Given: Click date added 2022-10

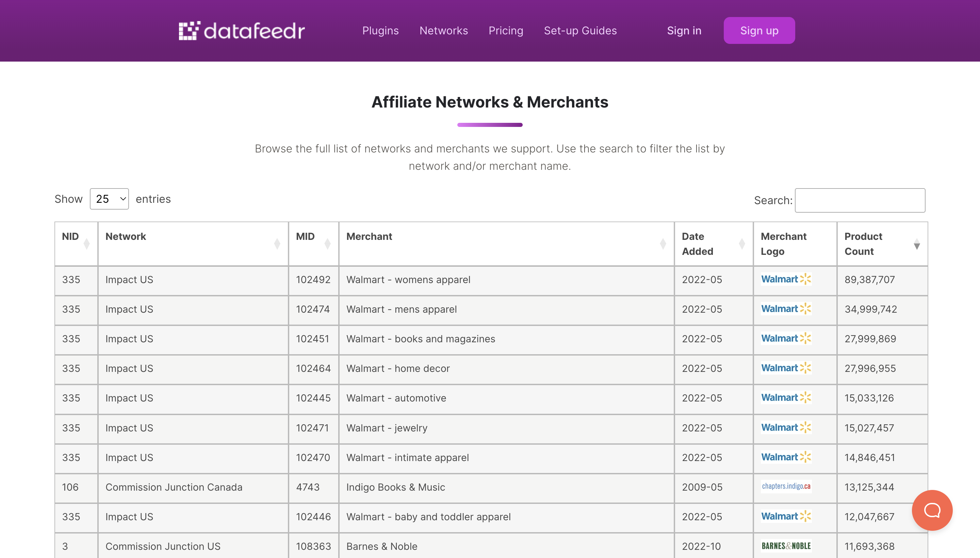Looking at the screenshot, I should (x=701, y=546).
